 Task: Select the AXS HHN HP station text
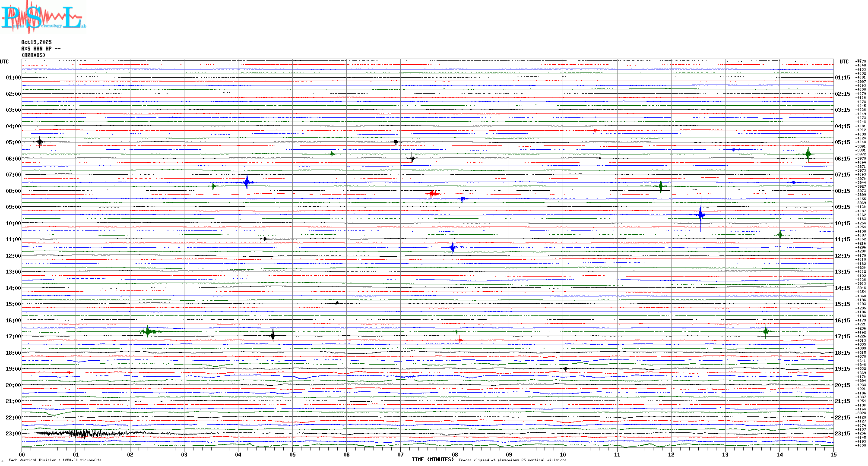[41, 49]
